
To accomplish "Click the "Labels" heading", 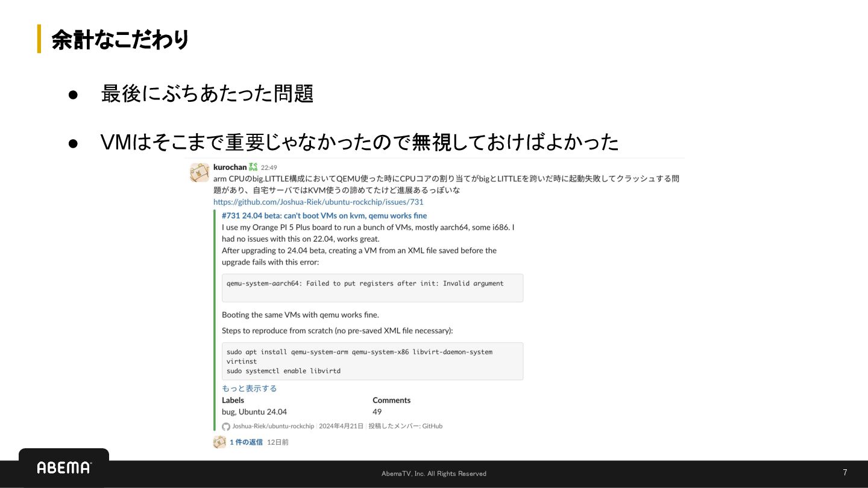I will (x=233, y=400).
